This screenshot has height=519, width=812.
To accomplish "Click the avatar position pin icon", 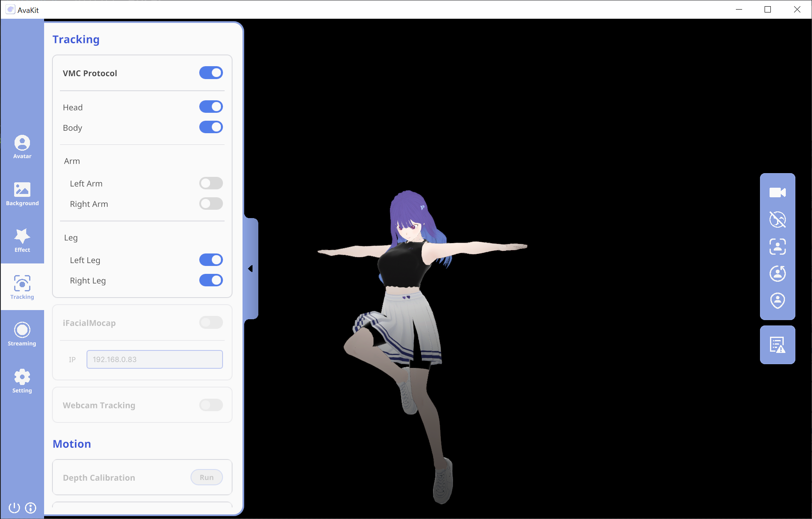I will click(x=777, y=300).
